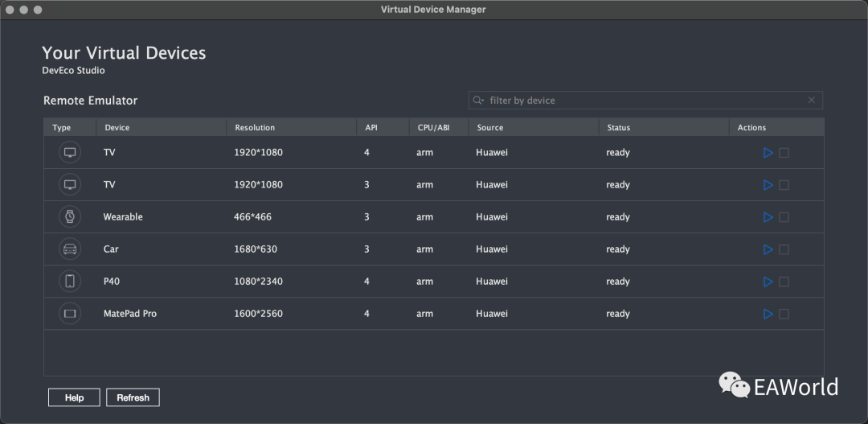
Task: Open the search options magnifier dropdown
Action: coord(478,101)
